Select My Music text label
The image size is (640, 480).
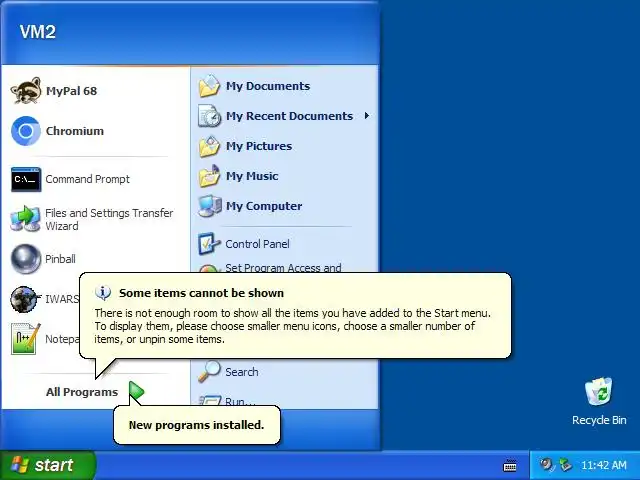tap(252, 176)
